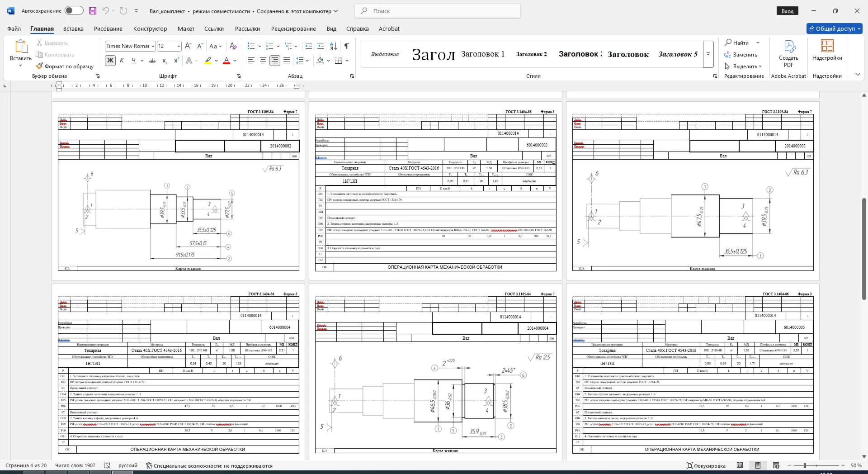The height and width of the screenshot is (474, 868).
Task: Switch to the Print Layout view in the status bar
Action: pyautogui.click(x=758, y=465)
